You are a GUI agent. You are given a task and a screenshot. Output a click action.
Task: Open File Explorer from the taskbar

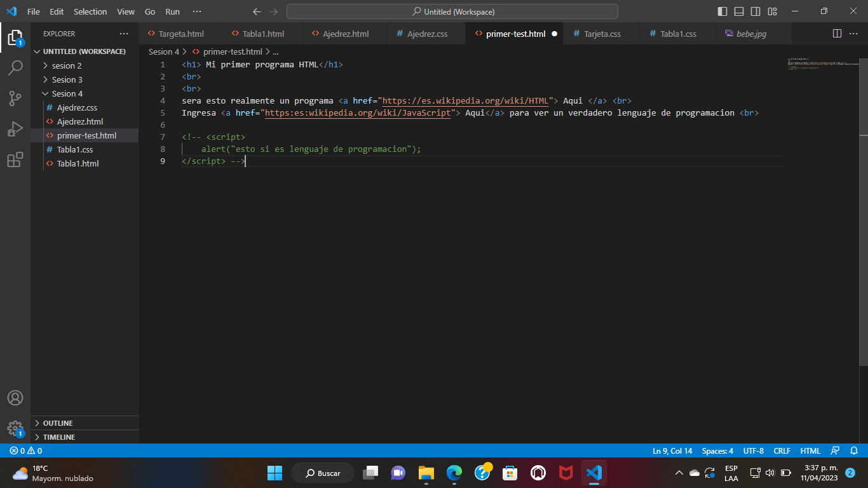pos(426,473)
